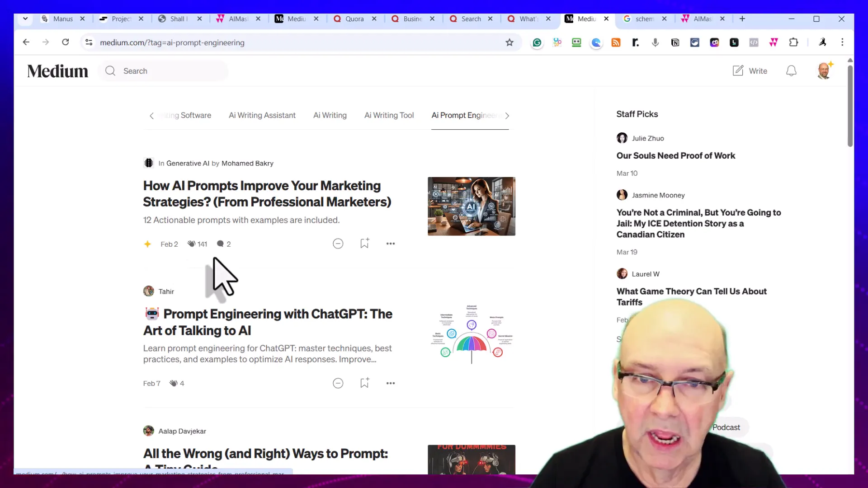The width and height of the screenshot is (868, 488).
Task: Show fewer like the AI Prompts marketing article
Action: coord(338,244)
